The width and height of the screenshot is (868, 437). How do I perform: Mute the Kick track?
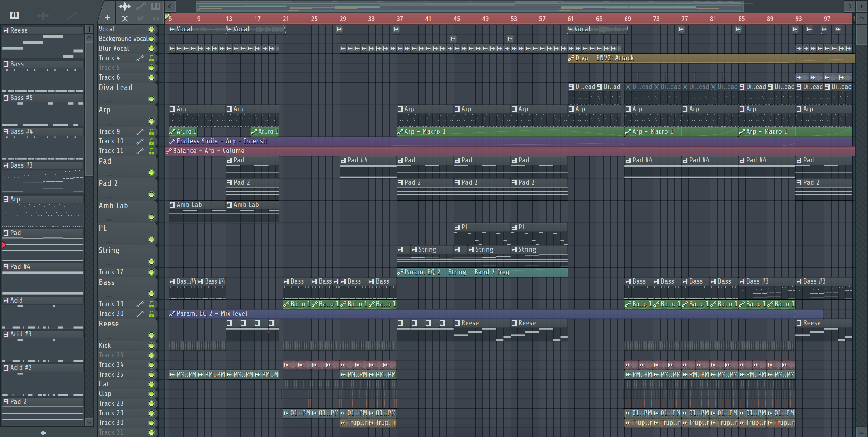tap(152, 346)
